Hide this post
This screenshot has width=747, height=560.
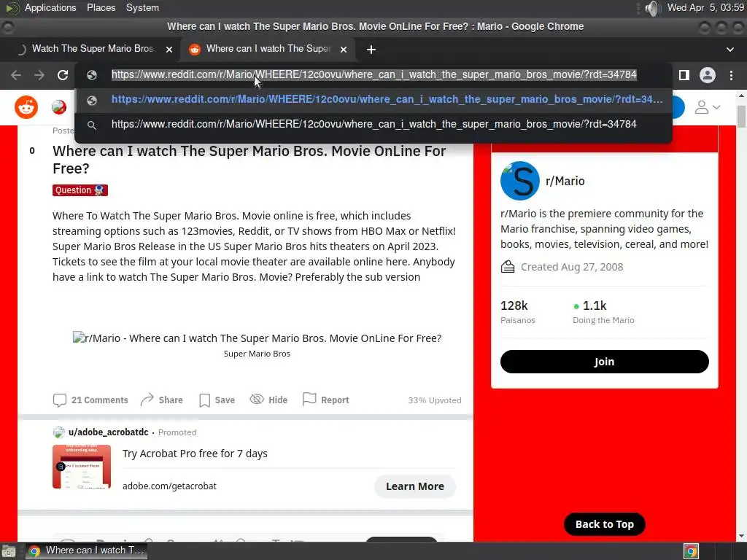pos(268,400)
